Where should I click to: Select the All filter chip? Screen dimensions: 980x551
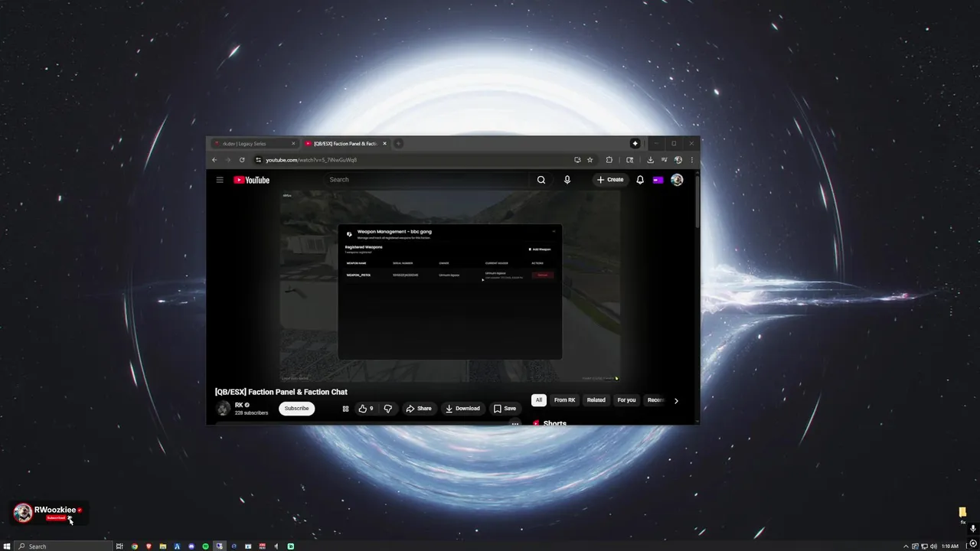tap(539, 400)
